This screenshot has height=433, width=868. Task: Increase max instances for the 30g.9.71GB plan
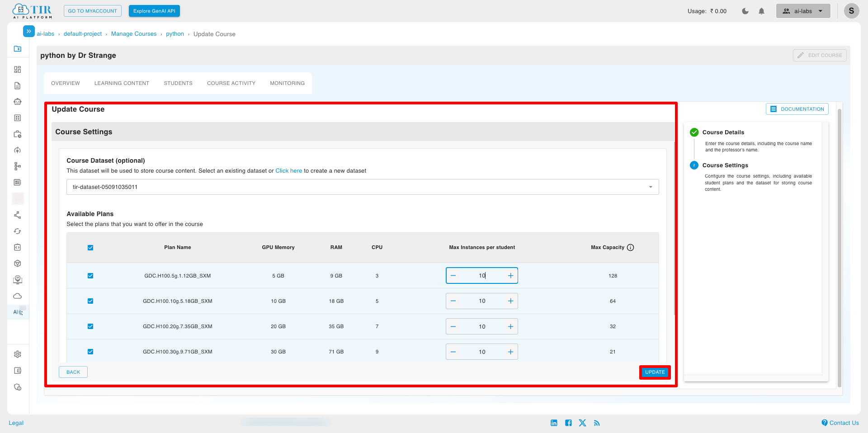[x=510, y=352]
